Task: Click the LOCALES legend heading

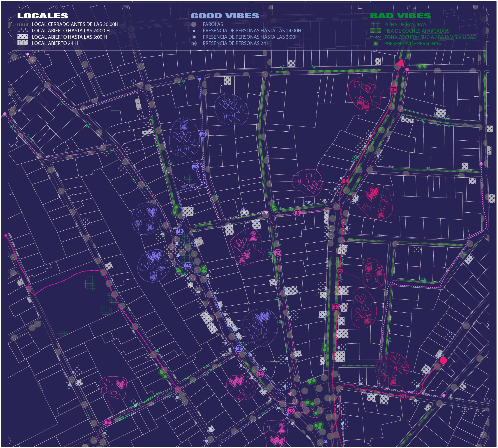Action: tap(43, 16)
